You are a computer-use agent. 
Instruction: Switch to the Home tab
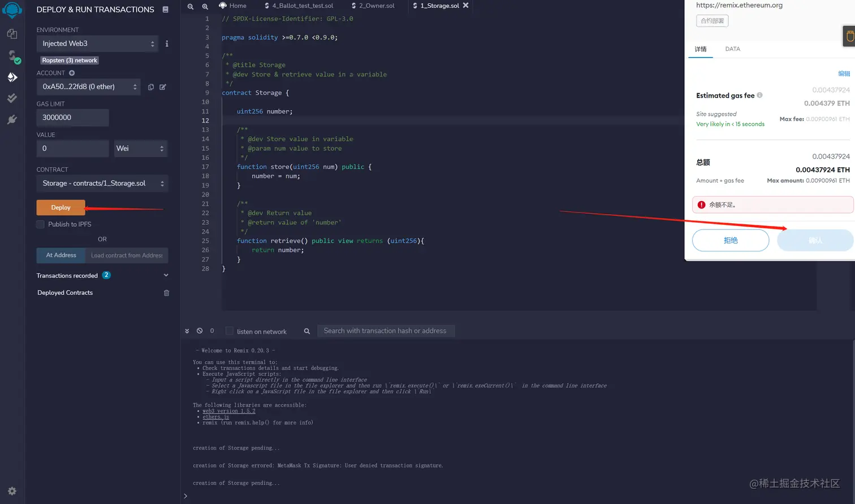coord(233,6)
